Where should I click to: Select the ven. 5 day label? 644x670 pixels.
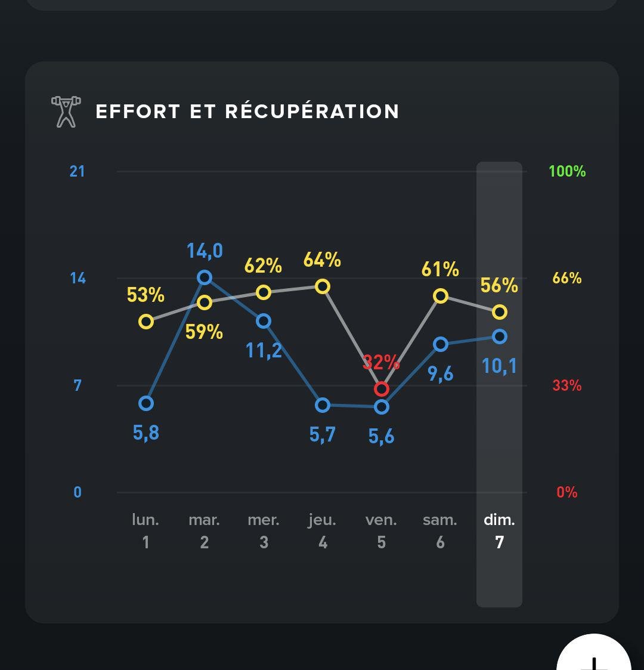pos(380,531)
